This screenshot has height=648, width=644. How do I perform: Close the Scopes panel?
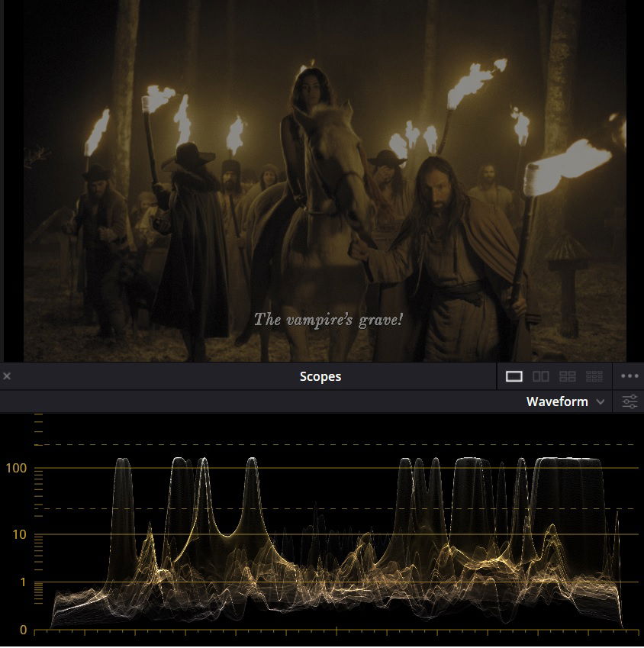coord(7,376)
